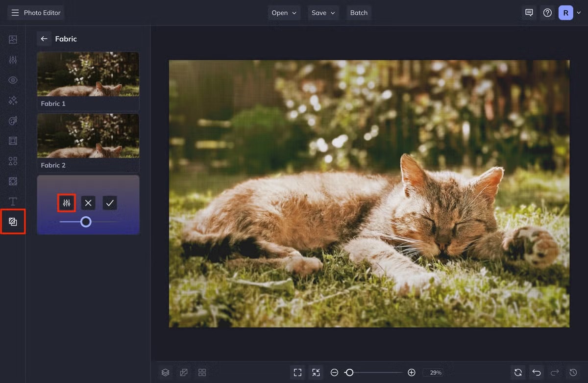Click the undo arrow icon
Screen dimensions: 588x383
click(537, 373)
